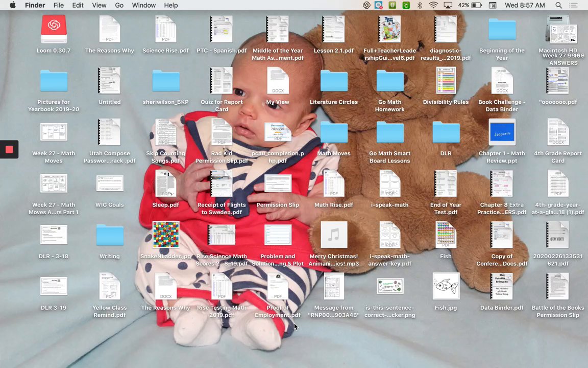Open Bluetooth status menu
The width and height of the screenshot is (588, 368).
(x=420, y=5)
